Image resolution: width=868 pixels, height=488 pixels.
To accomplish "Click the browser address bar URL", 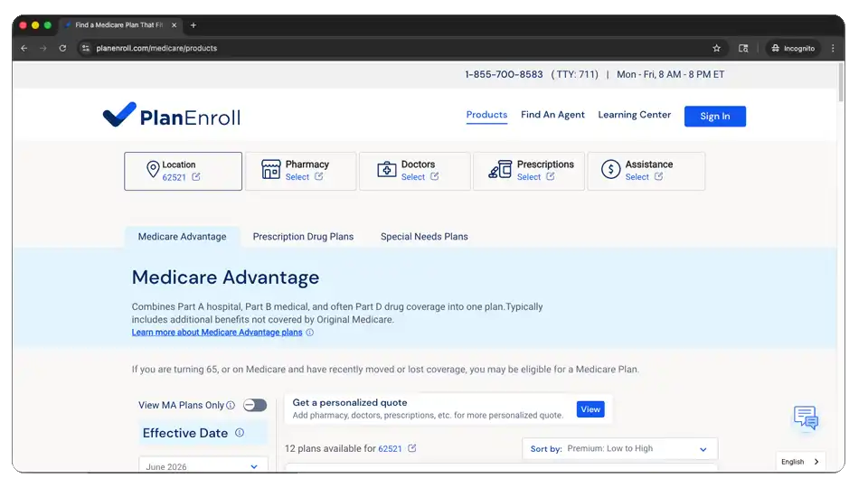I will tap(156, 48).
